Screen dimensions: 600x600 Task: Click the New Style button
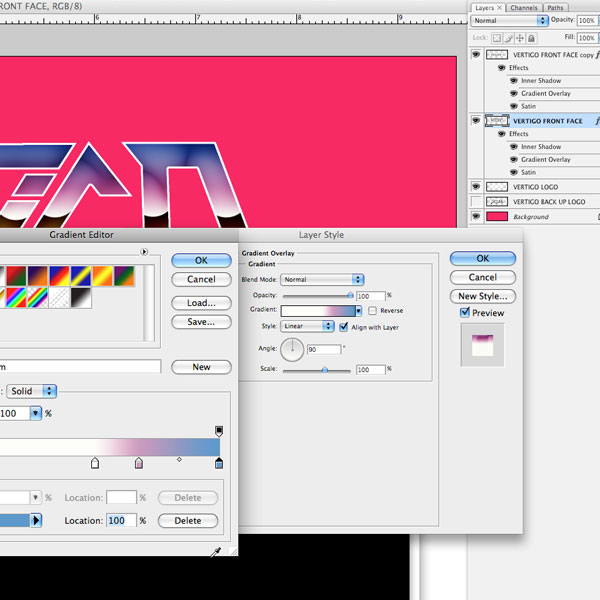pyautogui.click(x=483, y=296)
